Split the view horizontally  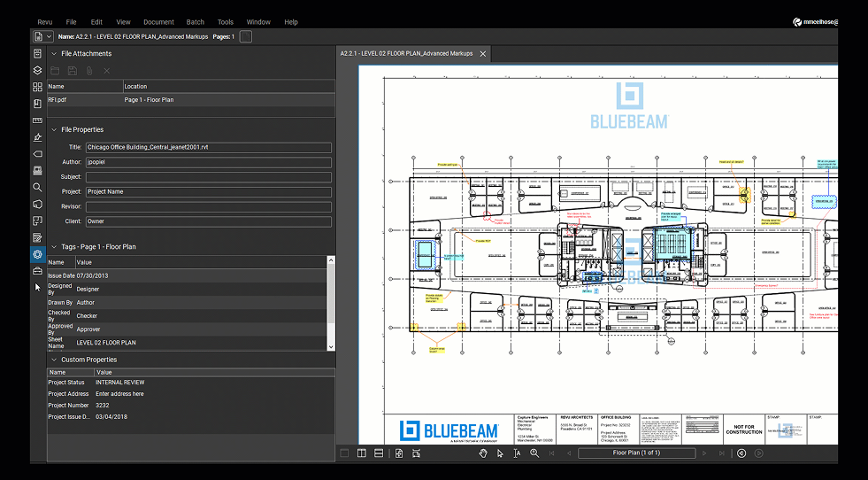(x=379, y=453)
